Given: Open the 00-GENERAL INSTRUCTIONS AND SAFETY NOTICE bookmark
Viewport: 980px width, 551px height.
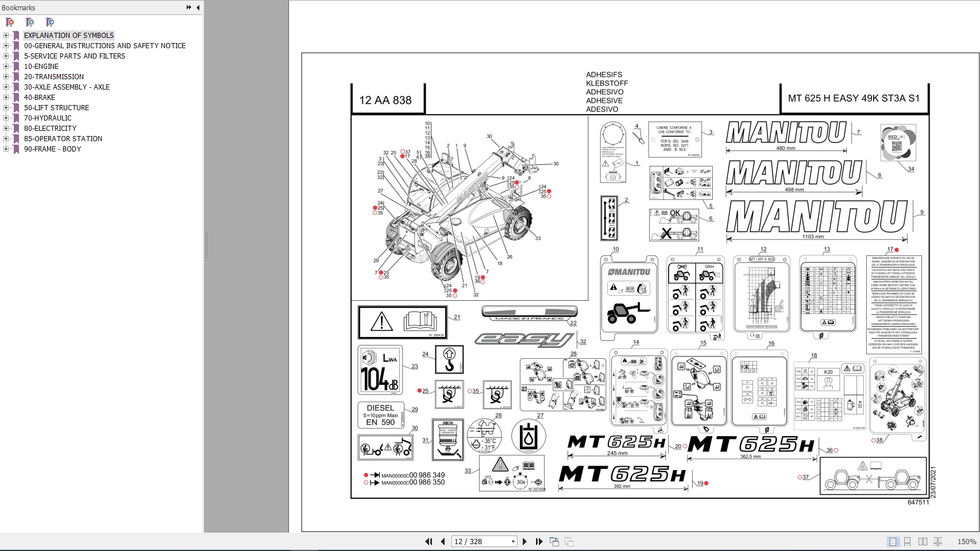Looking at the screenshot, I should [105, 46].
